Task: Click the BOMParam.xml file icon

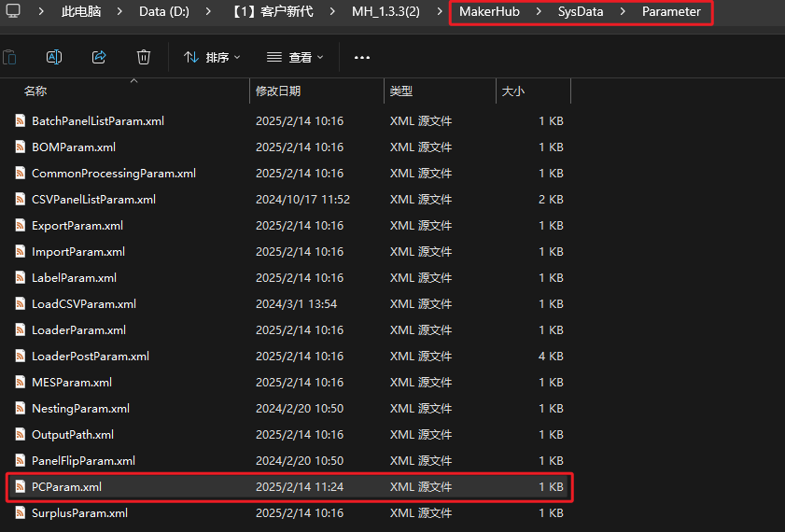Action: tap(20, 147)
